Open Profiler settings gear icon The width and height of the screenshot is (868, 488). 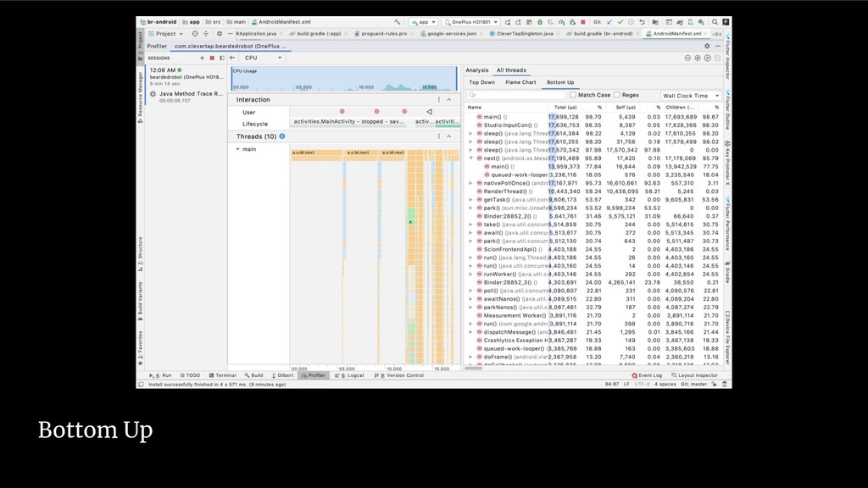[707, 46]
